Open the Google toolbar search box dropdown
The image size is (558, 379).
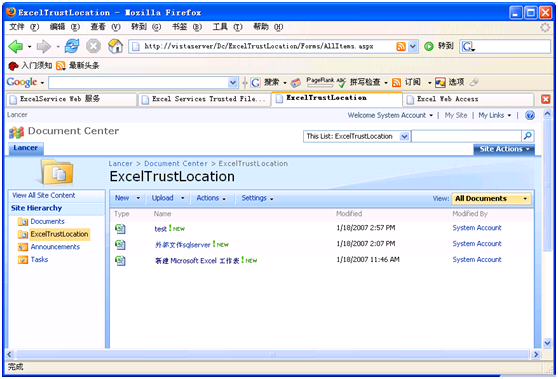(233, 83)
